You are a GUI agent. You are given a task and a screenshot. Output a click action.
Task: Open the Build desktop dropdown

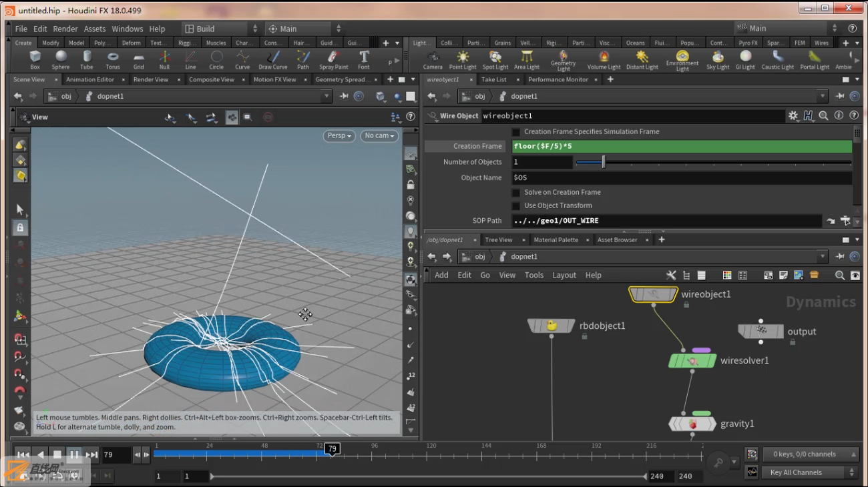tap(221, 29)
